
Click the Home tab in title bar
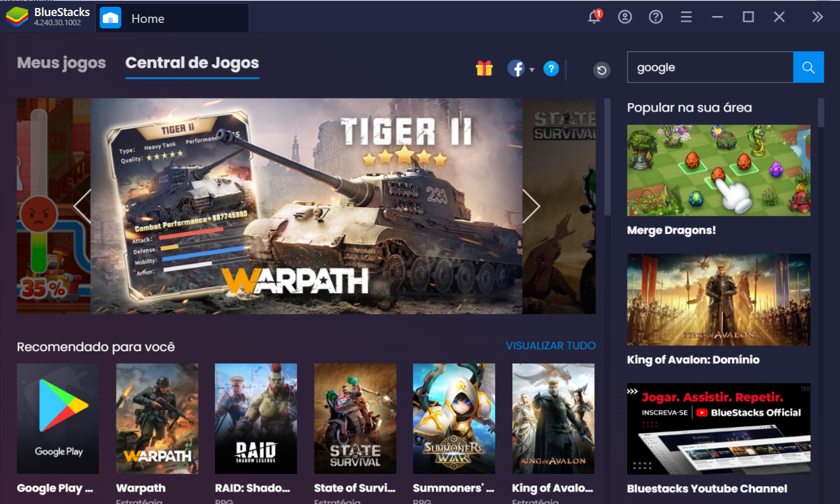click(x=172, y=18)
